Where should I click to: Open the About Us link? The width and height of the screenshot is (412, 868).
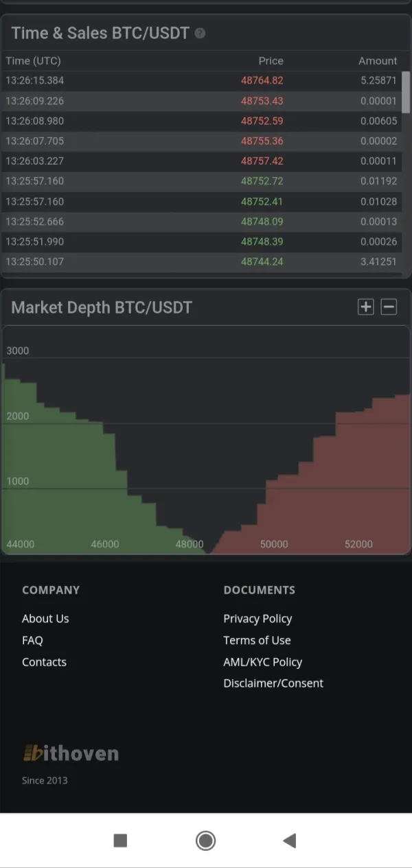point(45,618)
